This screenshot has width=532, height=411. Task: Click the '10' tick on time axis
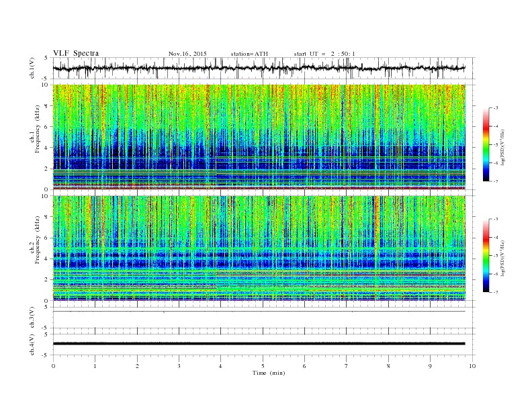pyautogui.click(x=472, y=366)
